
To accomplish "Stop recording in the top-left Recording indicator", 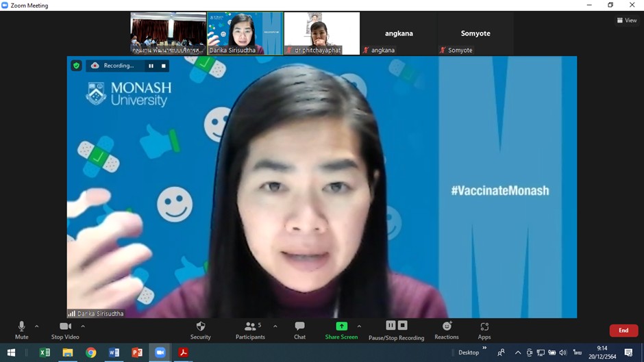I will click(x=164, y=66).
